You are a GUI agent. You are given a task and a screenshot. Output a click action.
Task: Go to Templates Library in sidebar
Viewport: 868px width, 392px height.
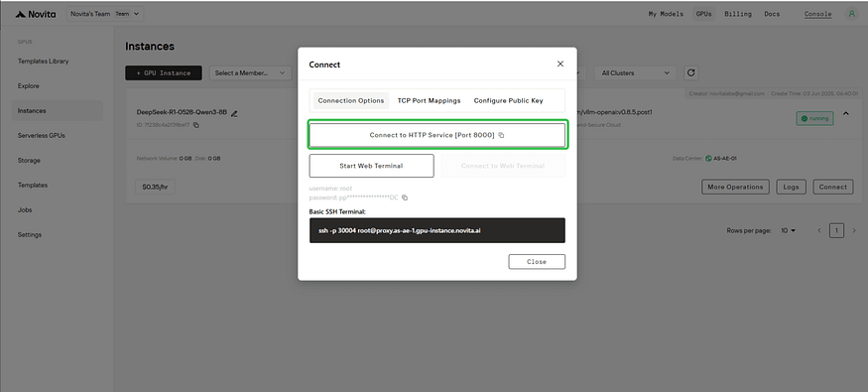[x=44, y=62]
